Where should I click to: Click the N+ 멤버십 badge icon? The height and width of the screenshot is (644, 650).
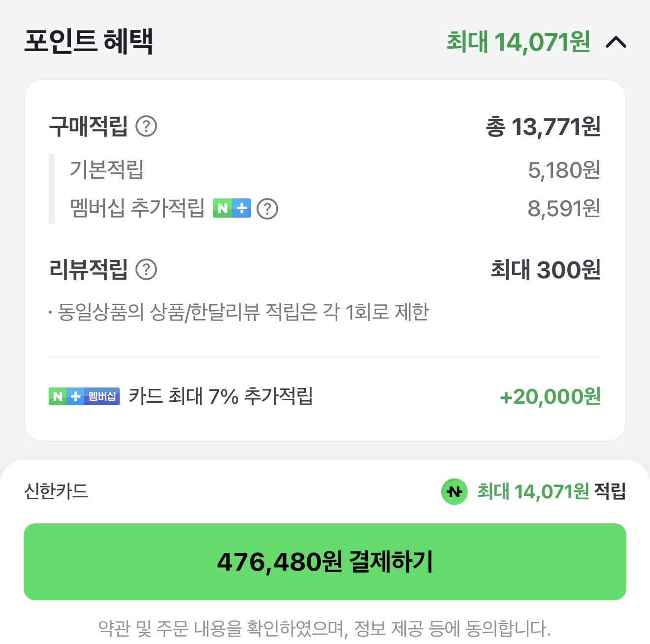click(x=84, y=395)
